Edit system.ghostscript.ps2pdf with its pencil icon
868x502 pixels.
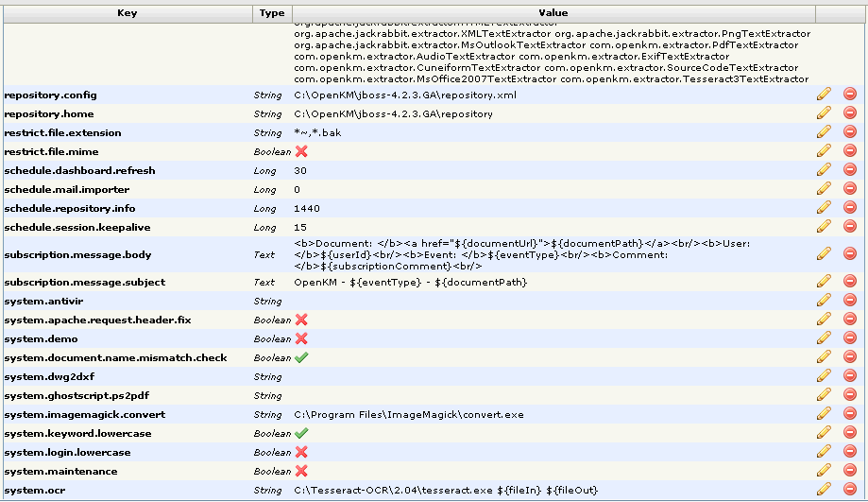(x=824, y=394)
